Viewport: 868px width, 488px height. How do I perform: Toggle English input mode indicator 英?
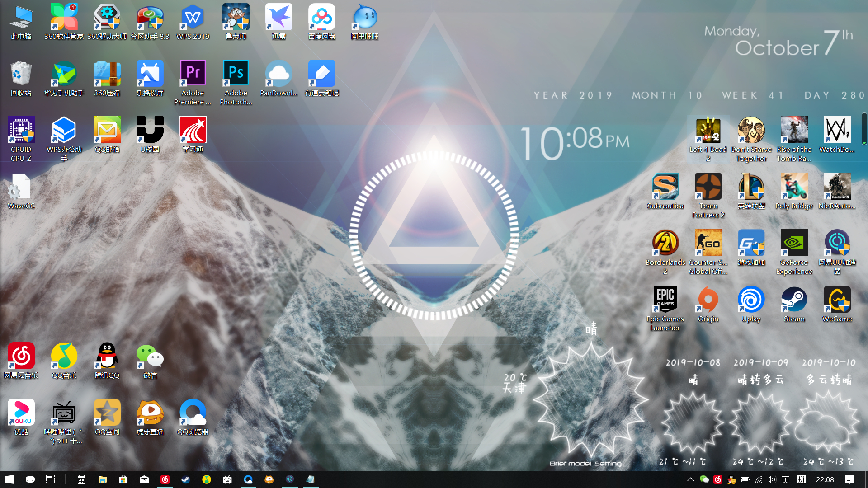tap(785, 479)
